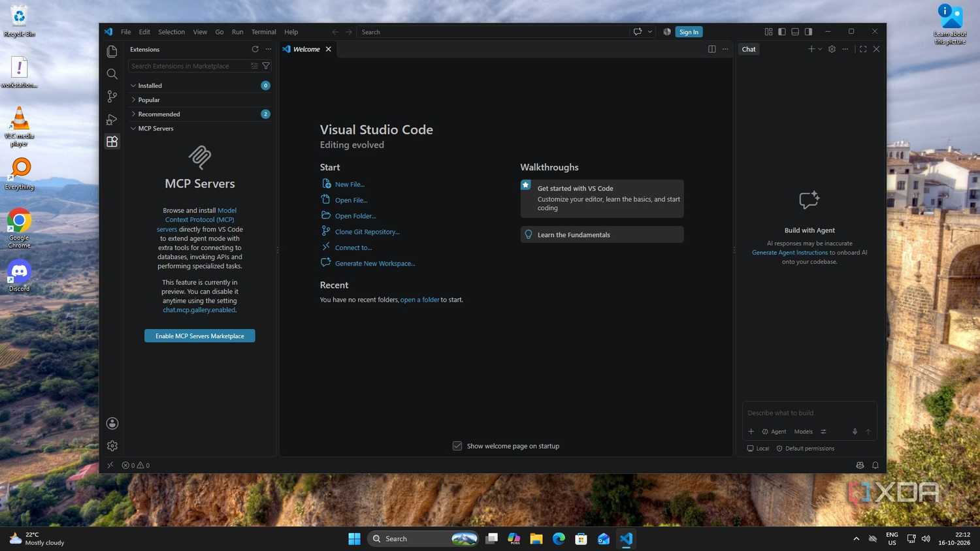Click the Search Extensions in Marketplace field

point(189,66)
